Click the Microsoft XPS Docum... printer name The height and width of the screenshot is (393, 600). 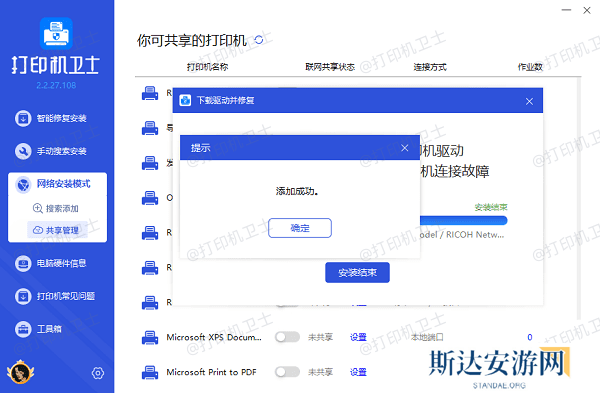point(214,337)
